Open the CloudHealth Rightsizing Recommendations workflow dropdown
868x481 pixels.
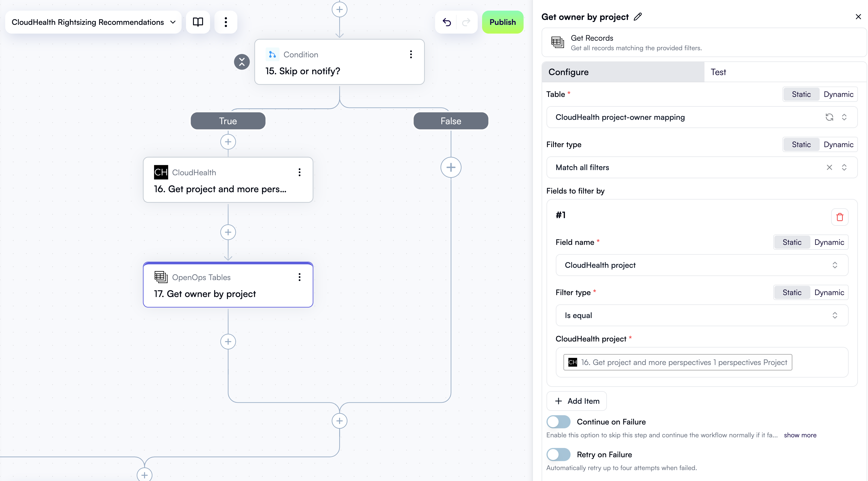173,22
